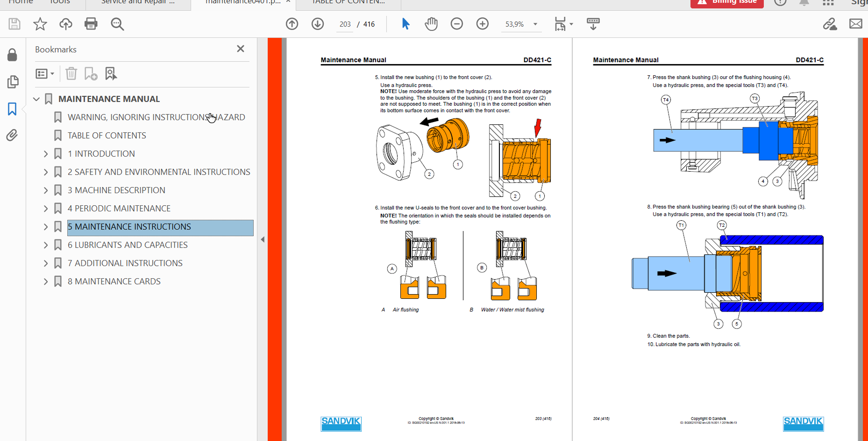Select the 4 PERIODIC MAINTENANCE bookmark
This screenshot has height=441, width=868.
tap(119, 209)
